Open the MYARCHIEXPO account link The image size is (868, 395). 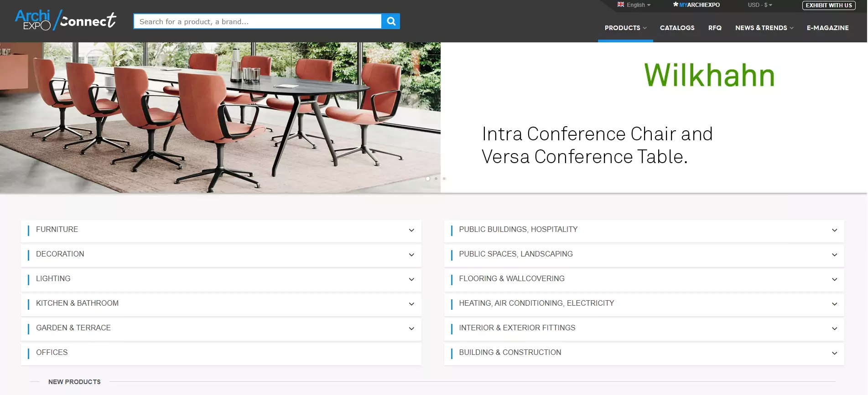pos(699,5)
